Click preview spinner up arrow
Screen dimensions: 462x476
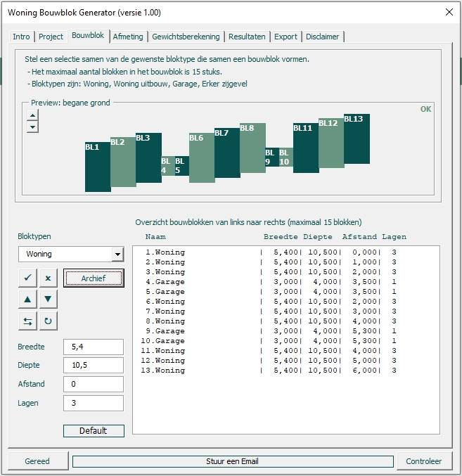pos(32,115)
